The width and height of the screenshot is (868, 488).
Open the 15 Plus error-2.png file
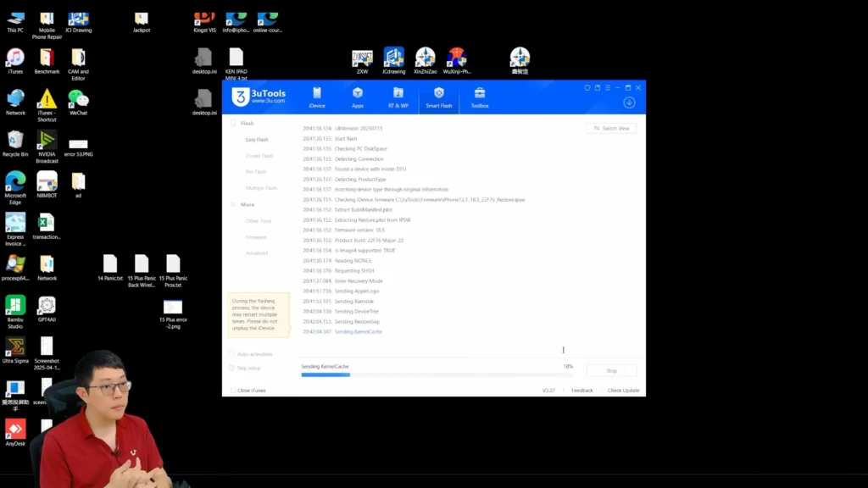[173, 314]
